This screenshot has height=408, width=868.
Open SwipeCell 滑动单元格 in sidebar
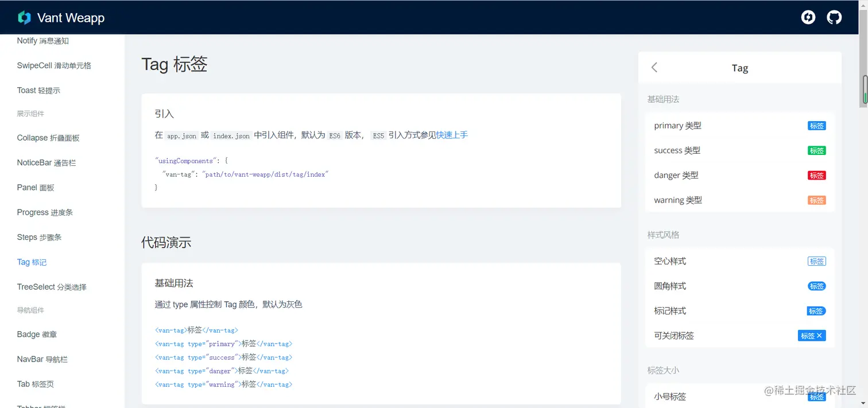coord(54,65)
